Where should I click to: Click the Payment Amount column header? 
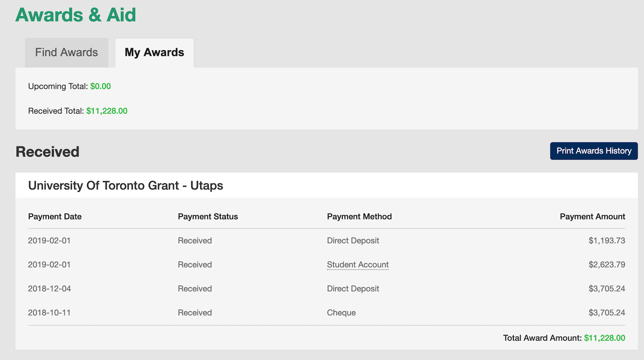(592, 217)
